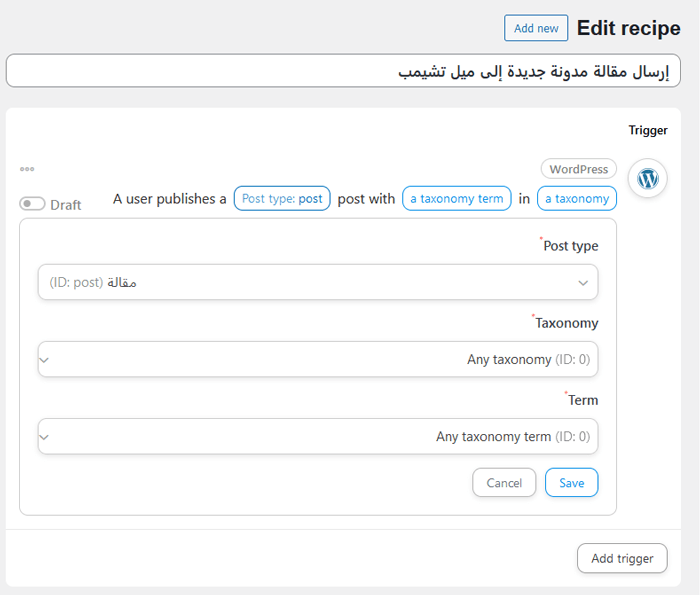
Task: Open the trigger three-dots options menu
Action: point(27,169)
